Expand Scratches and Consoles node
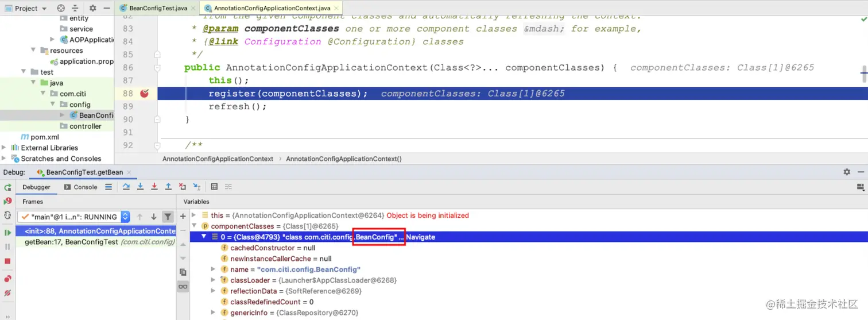 (5, 159)
